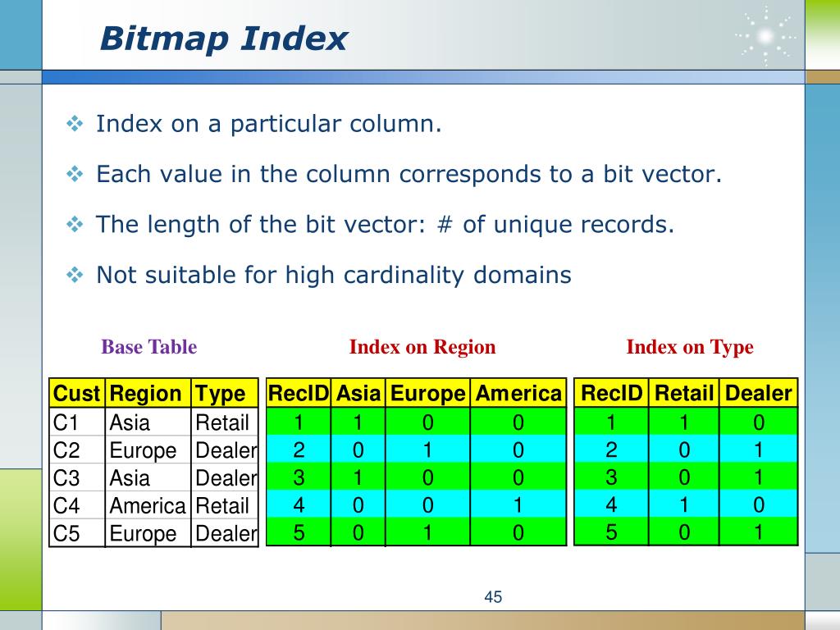The image size is (840, 630).
Task: Click "Dealer" in the C5 row
Action: [225, 533]
